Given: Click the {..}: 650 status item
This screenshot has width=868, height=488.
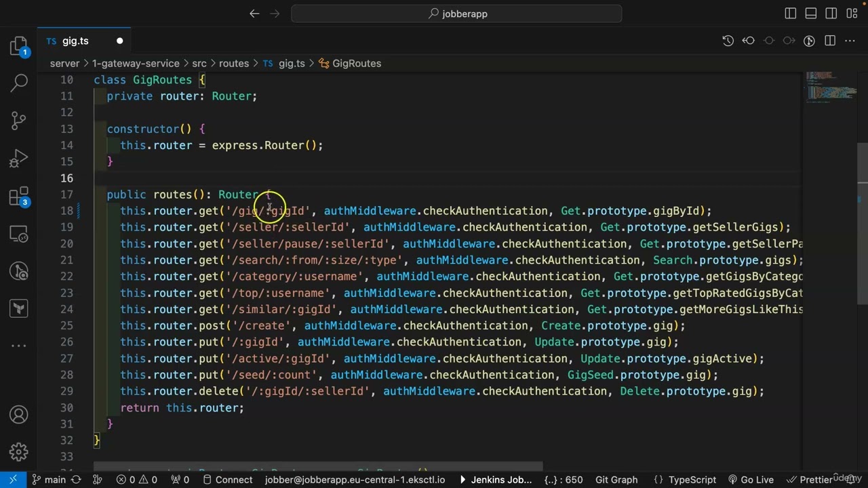Looking at the screenshot, I should [564, 479].
